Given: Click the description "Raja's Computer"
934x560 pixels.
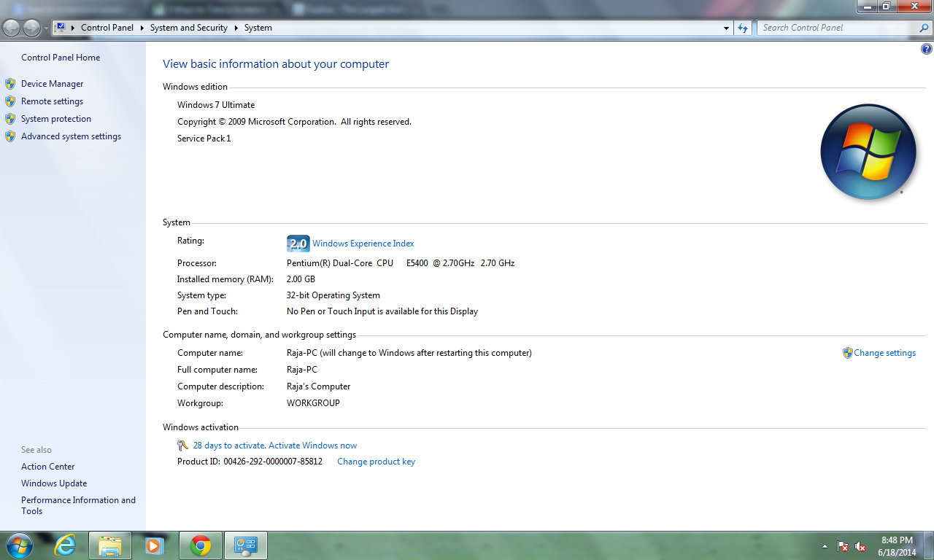Looking at the screenshot, I should point(319,386).
